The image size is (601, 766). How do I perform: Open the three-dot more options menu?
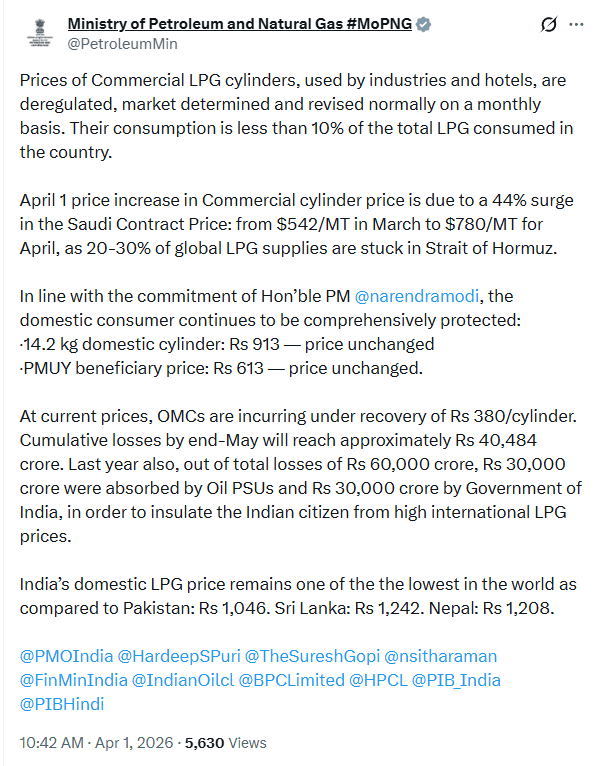pos(577,25)
